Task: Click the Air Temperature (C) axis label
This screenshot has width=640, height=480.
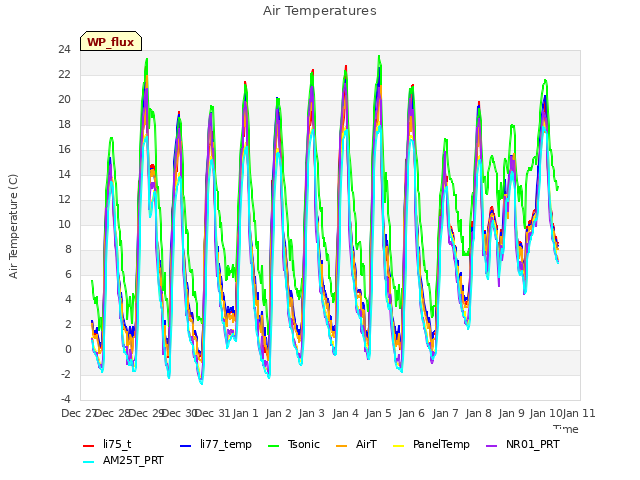Action: [13, 226]
